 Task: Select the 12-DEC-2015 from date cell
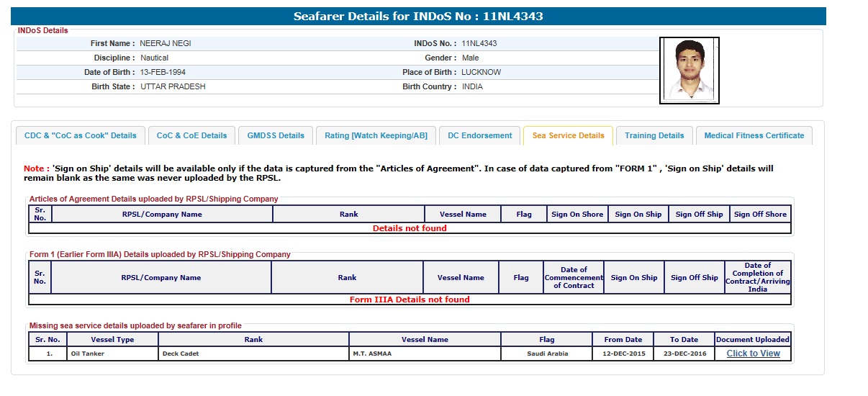coord(622,354)
